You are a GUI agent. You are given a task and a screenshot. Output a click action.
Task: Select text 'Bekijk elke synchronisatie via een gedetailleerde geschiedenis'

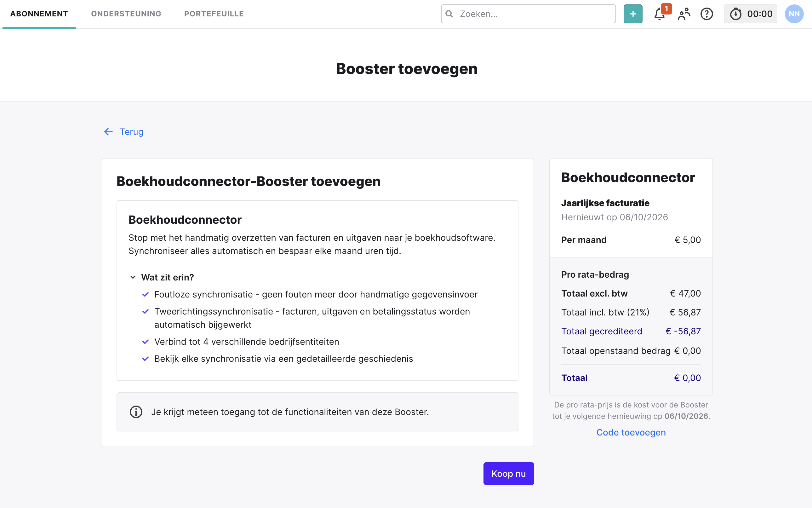coord(283,359)
